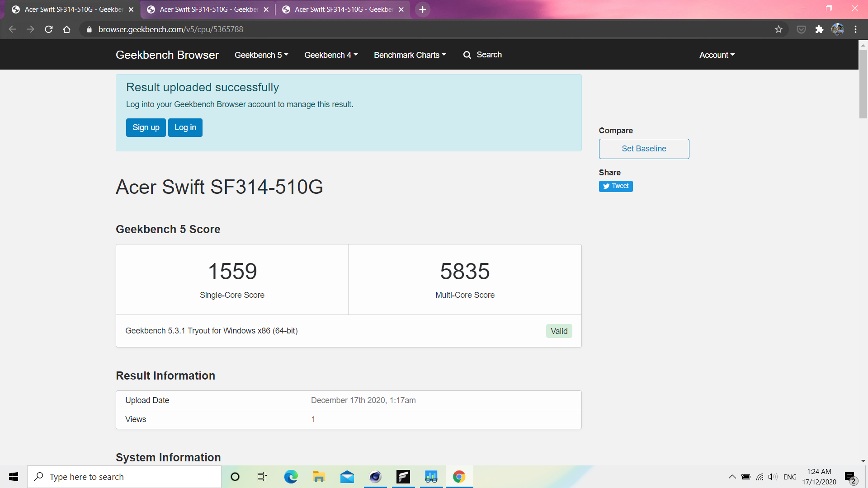This screenshot has width=868, height=488.
Task: Click the site lock icon in address bar
Action: coord(89,29)
